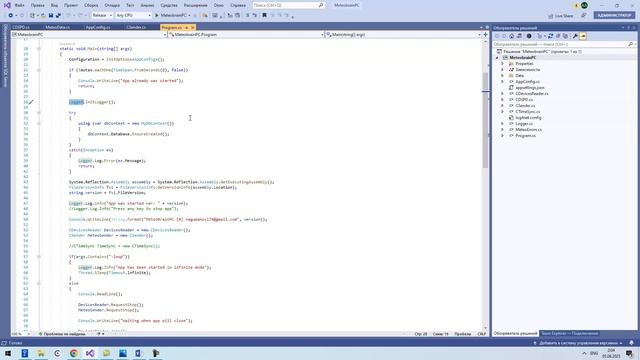
Task: Click the switch views icon in Solution Explorer
Action: click(519, 36)
